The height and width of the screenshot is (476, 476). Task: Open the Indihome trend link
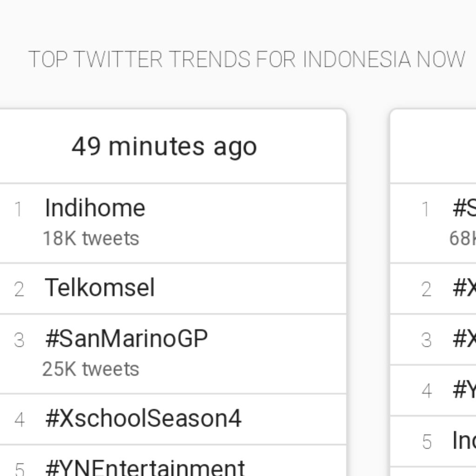[x=95, y=208]
